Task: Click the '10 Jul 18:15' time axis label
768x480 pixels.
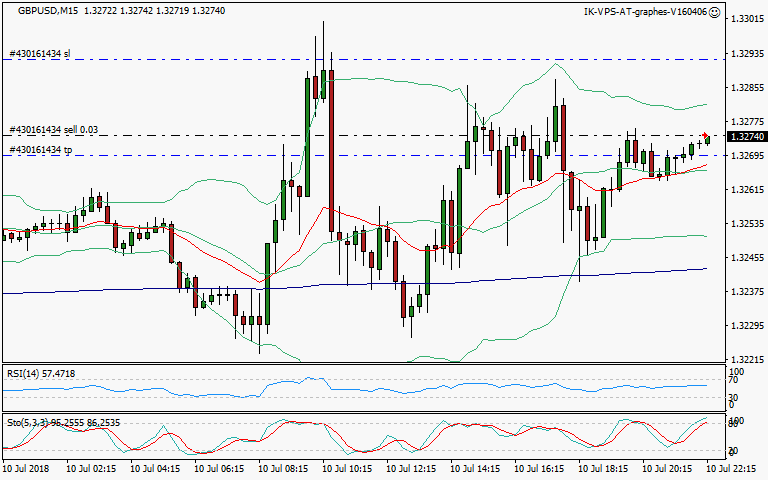Action: tap(603, 469)
